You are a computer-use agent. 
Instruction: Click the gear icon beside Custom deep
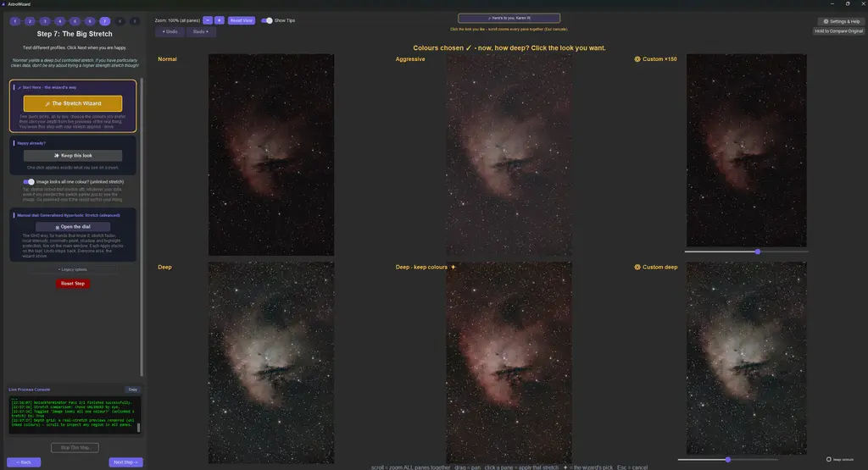pos(637,267)
